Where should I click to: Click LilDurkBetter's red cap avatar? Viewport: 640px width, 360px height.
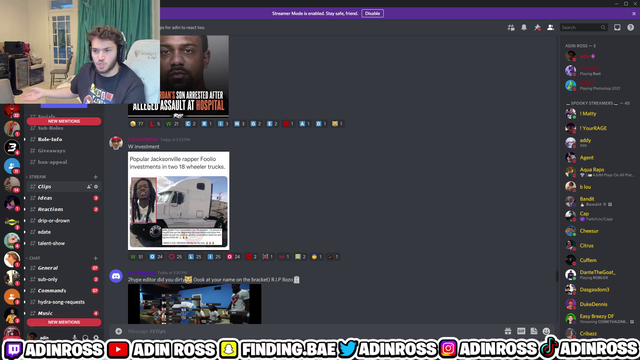pyautogui.click(x=116, y=143)
